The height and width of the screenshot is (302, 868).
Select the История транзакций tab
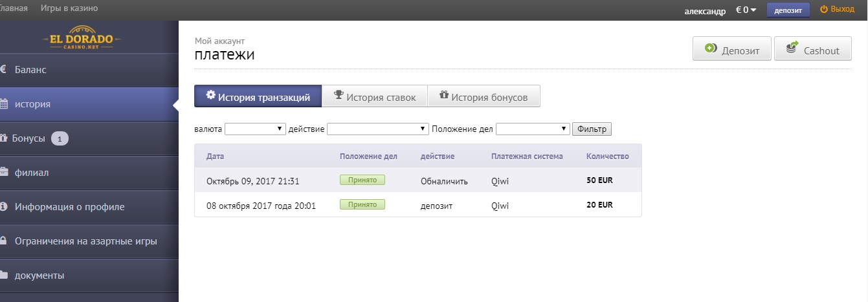point(258,97)
